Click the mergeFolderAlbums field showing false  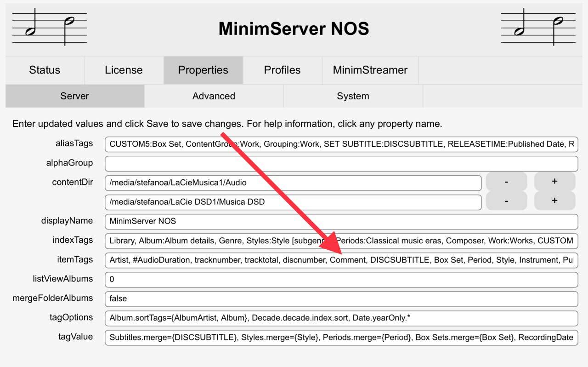[x=341, y=298]
